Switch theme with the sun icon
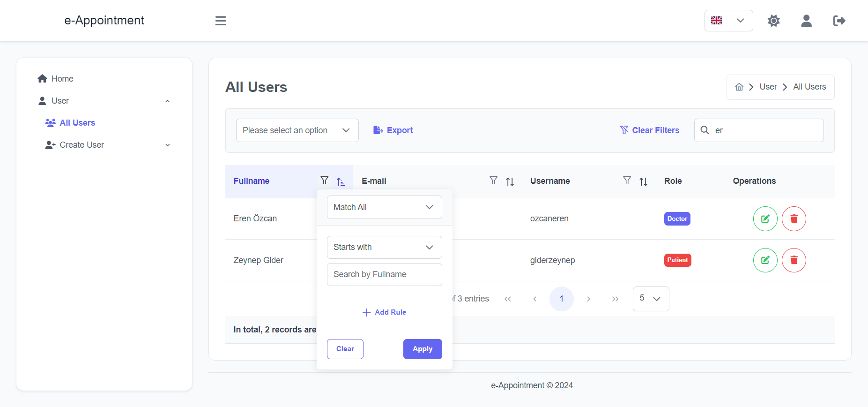 [x=774, y=21]
